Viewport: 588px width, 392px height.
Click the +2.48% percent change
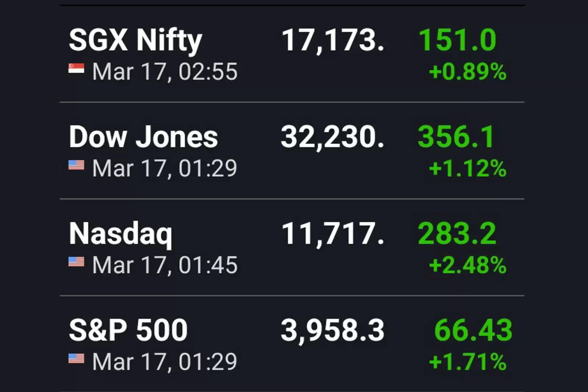coord(467,265)
